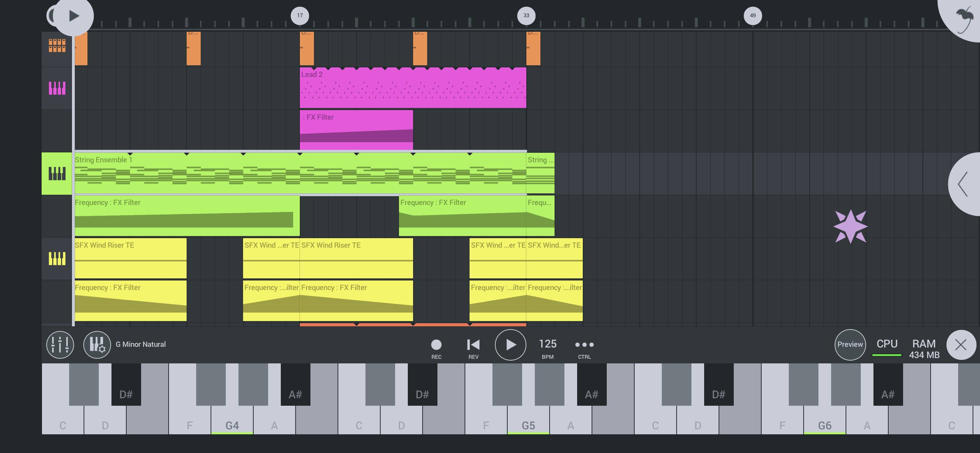The height and width of the screenshot is (453, 980).
Task: Change the 125 BPM tempo value
Action: tap(548, 348)
